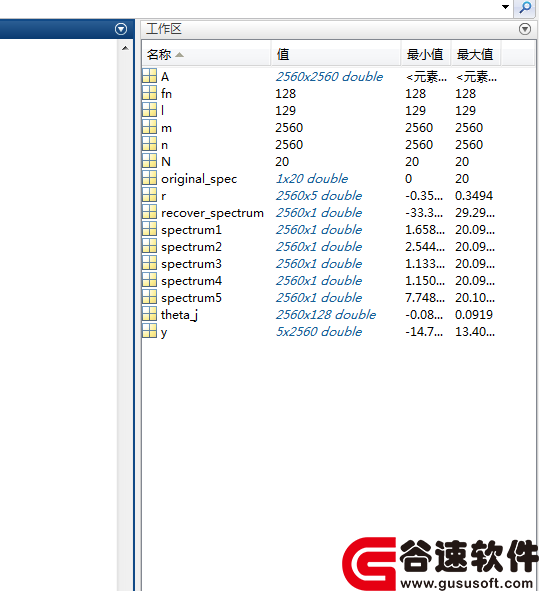This screenshot has width=539, height=591.
Task: Click value '2560x128 double'
Action: click(x=326, y=315)
